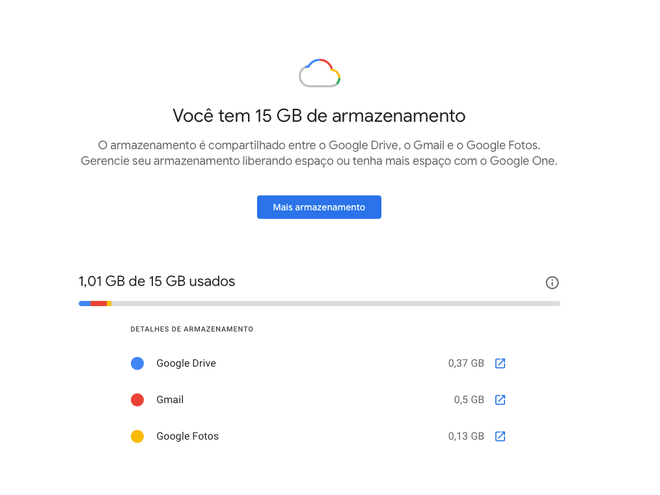Click the 0,37 GB Drive usage value
660x495 pixels.
(466, 363)
